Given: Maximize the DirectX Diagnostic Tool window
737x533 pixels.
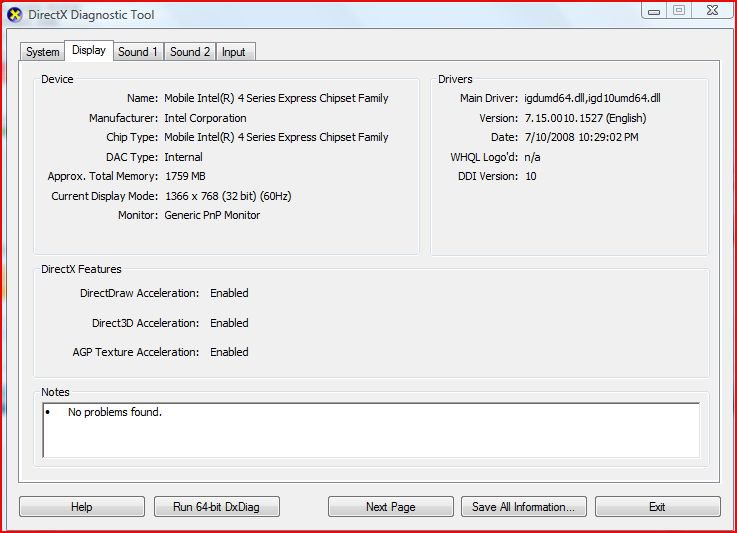Looking at the screenshot, I should 679,10.
